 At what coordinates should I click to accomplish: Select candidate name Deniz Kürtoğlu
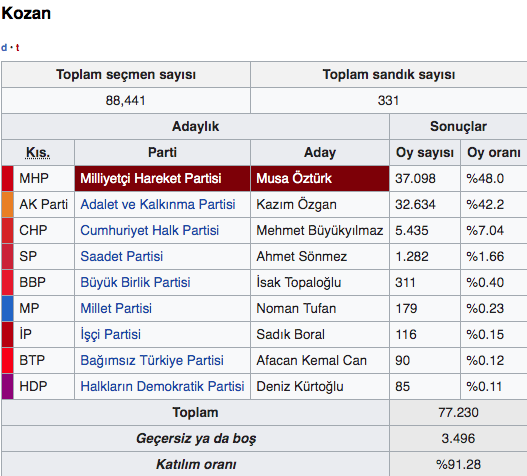click(x=300, y=387)
